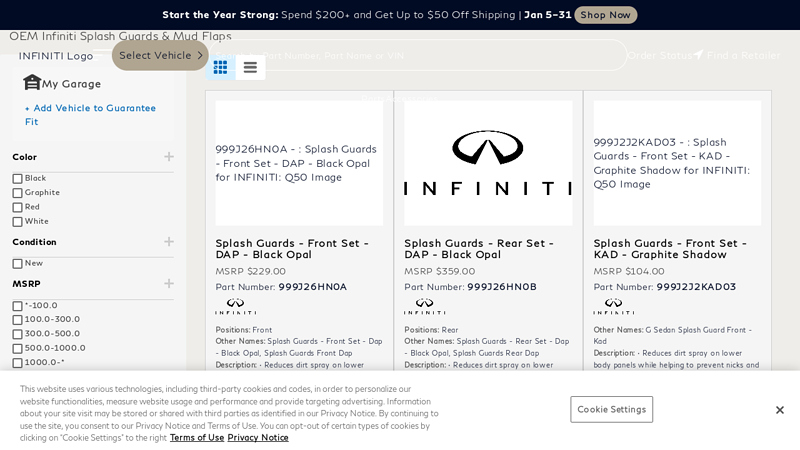
Task: Click the 999J2J2KAD03 product image
Action: [677, 163]
